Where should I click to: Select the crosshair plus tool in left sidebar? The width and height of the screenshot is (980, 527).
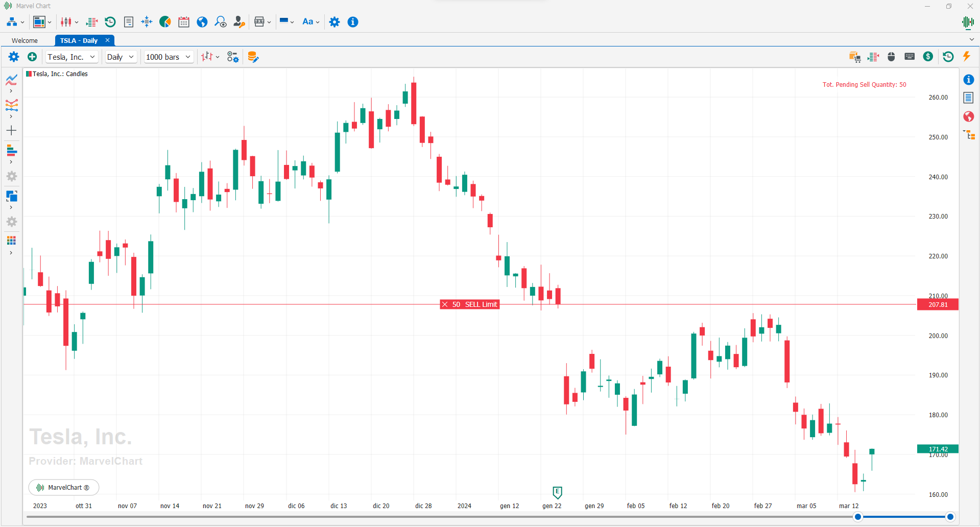click(11, 131)
